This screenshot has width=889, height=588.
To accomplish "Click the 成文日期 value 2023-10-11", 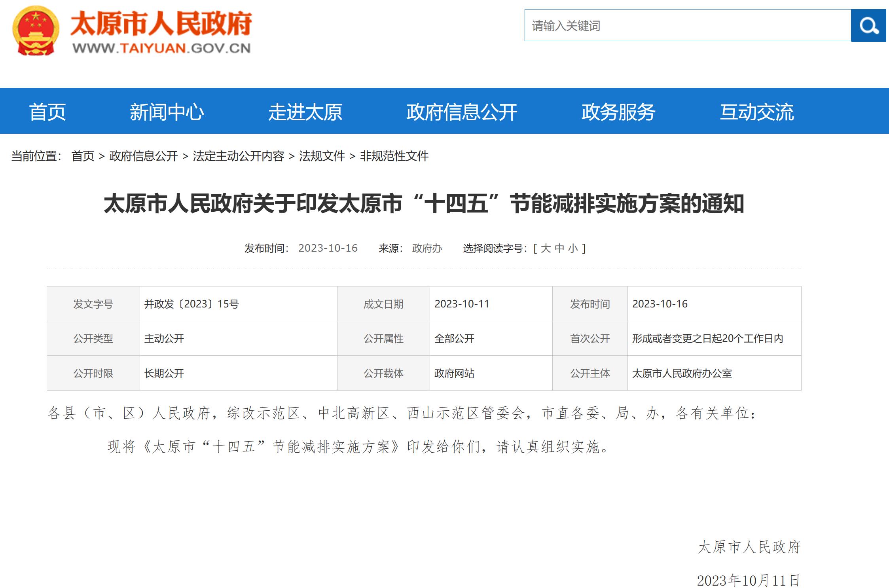I will (x=491, y=304).
